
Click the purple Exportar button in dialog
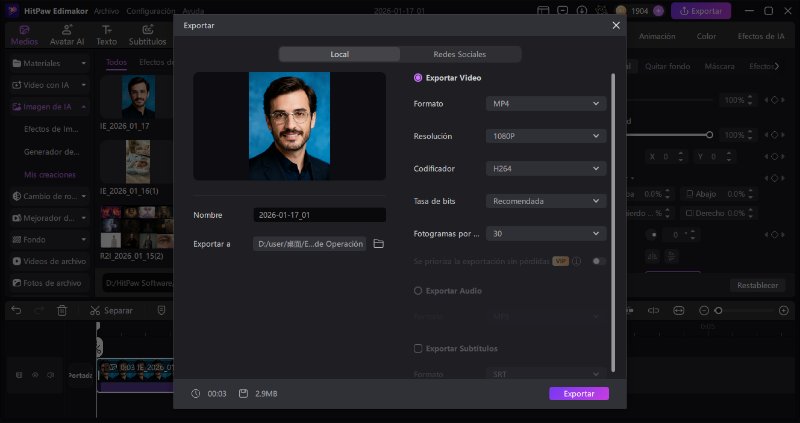pyautogui.click(x=579, y=393)
